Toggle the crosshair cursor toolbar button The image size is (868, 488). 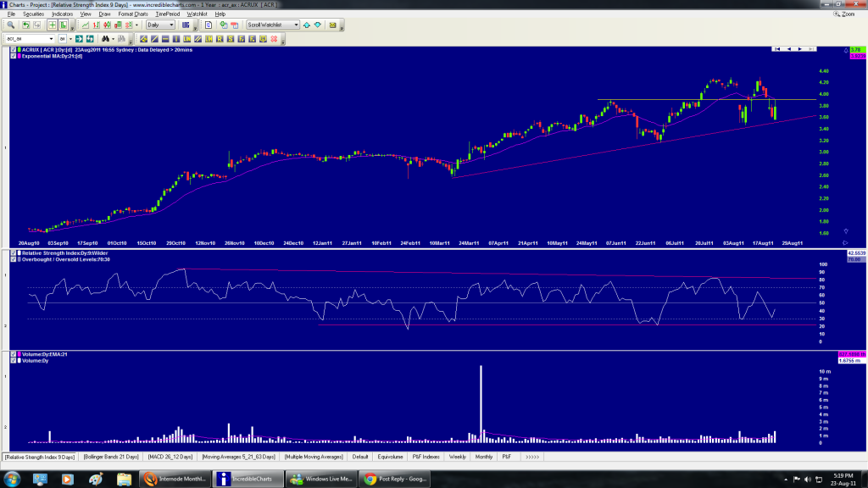click(x=52, y=25)
